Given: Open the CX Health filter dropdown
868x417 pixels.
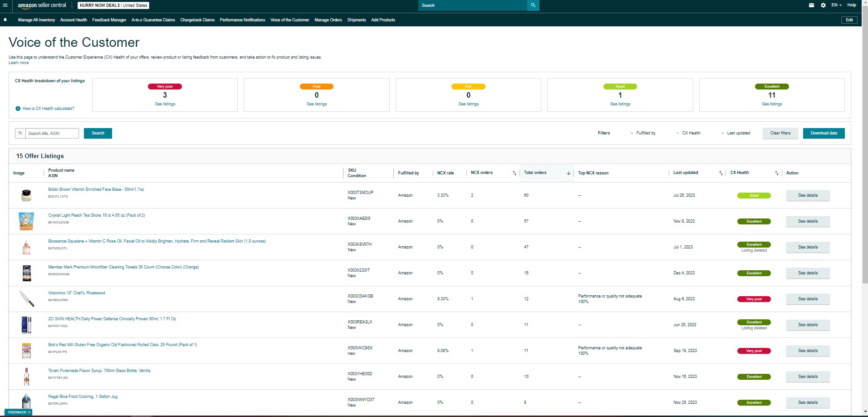Looking at the screenshot, I should (x=688, y=133).
